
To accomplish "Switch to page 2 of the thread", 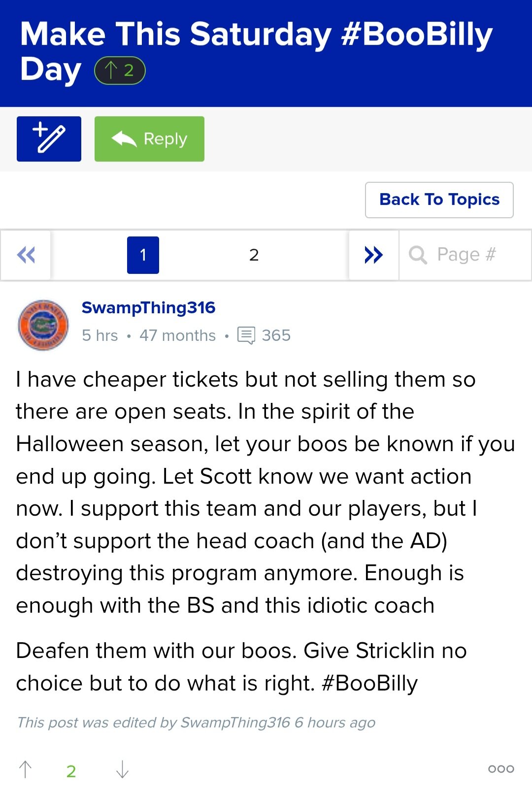I will click(254, 255).
